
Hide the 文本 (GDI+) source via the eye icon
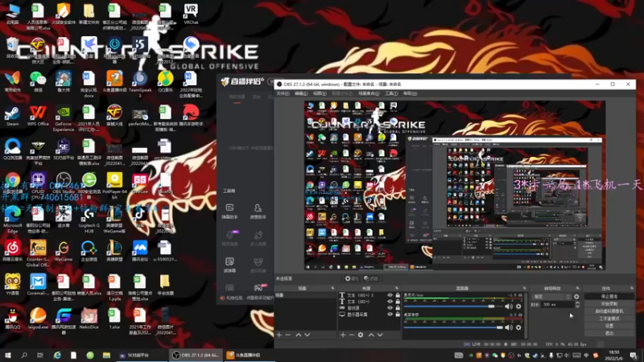click(390, 301)
